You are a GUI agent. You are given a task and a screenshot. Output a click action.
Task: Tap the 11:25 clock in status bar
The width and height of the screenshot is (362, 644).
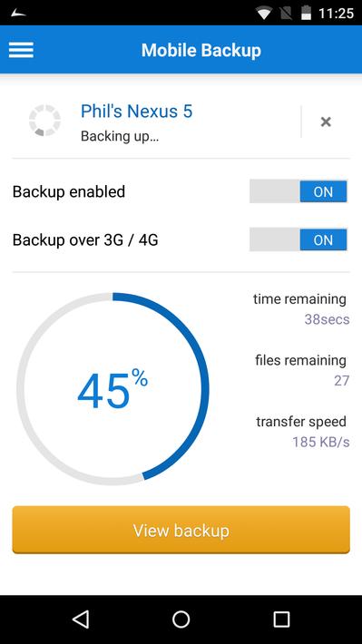(336, 13)
